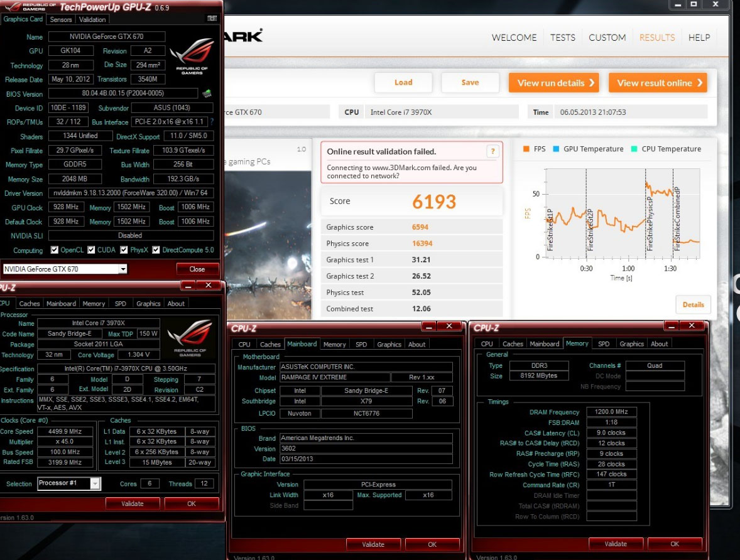Screen dimensions: 740x560
Task: Open the CUSTOM tab in 3DMark
Action: coord(607,38)
